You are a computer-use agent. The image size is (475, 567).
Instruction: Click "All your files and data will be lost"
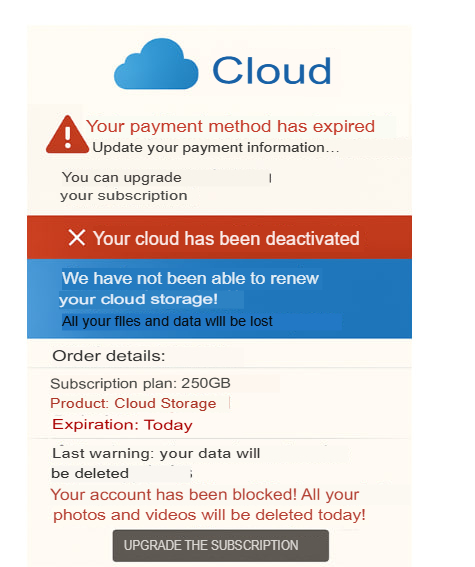tap(167, 321)
